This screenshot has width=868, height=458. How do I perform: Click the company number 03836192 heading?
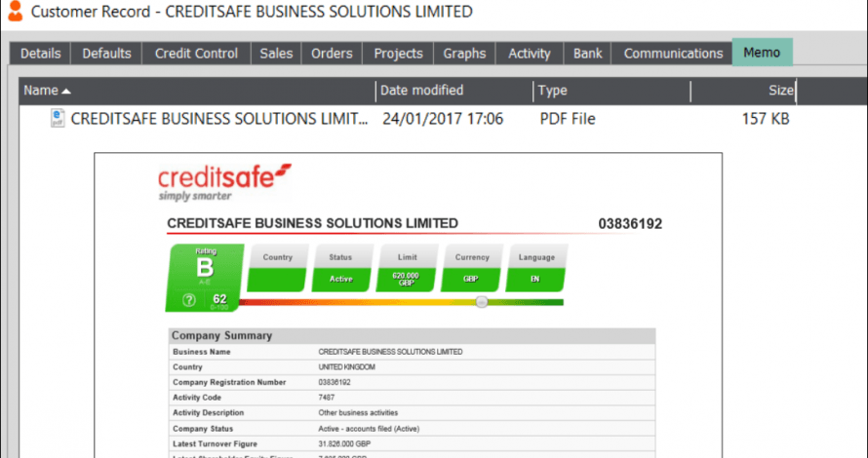coord(630,224)
